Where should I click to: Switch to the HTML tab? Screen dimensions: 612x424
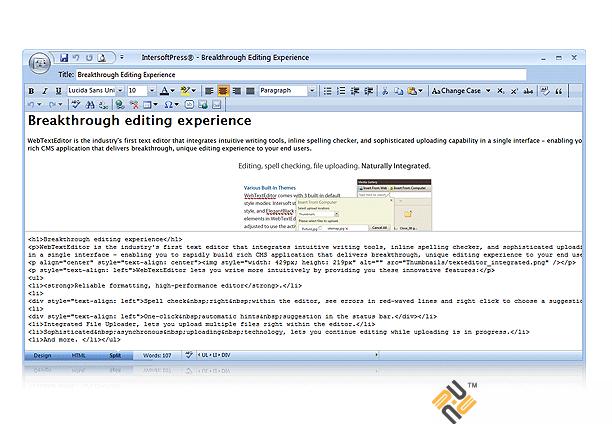78,355
